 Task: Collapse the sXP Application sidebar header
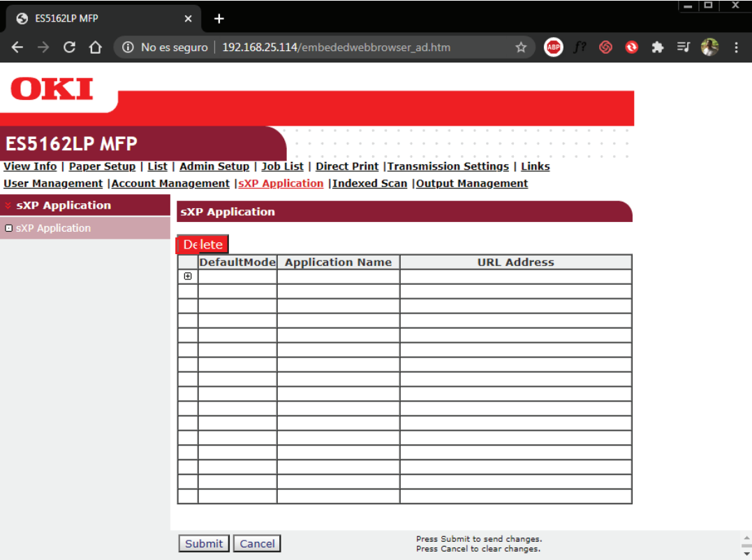click(x=8, y=205)
